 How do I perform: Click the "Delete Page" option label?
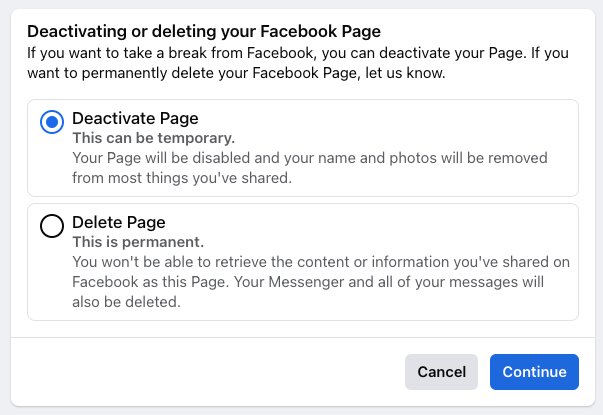tap(119, 222)
